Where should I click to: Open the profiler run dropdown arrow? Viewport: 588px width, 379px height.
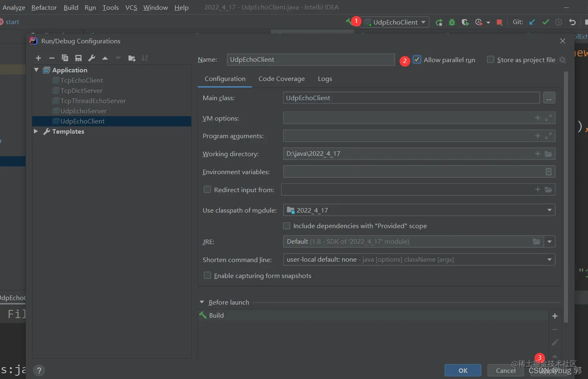[488, 22]
